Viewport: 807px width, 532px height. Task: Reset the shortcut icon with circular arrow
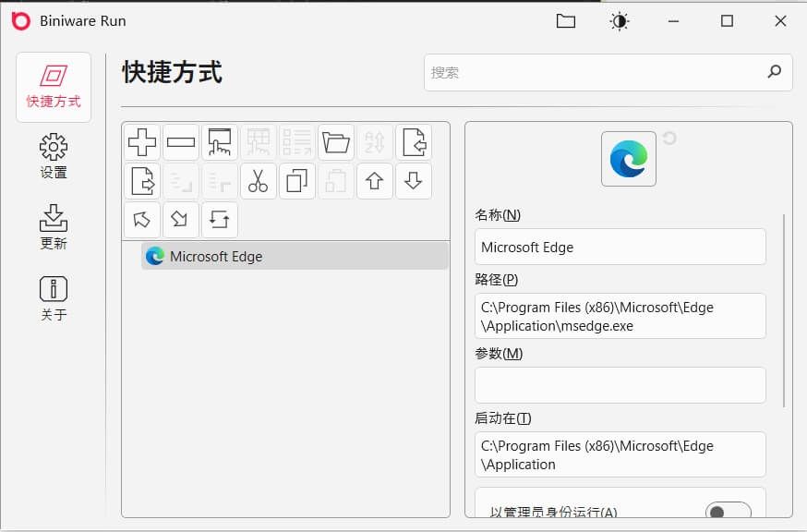[669, 138]
